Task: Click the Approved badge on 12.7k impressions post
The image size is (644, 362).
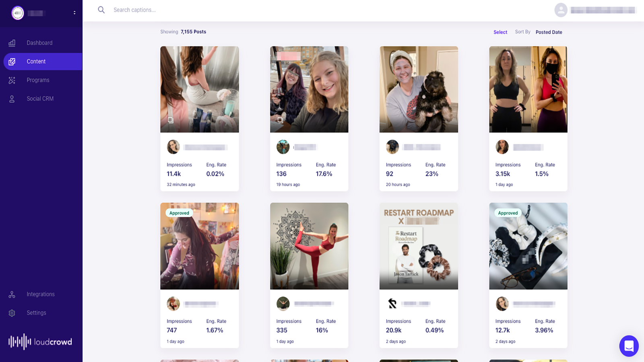Action: click(508, 213)
